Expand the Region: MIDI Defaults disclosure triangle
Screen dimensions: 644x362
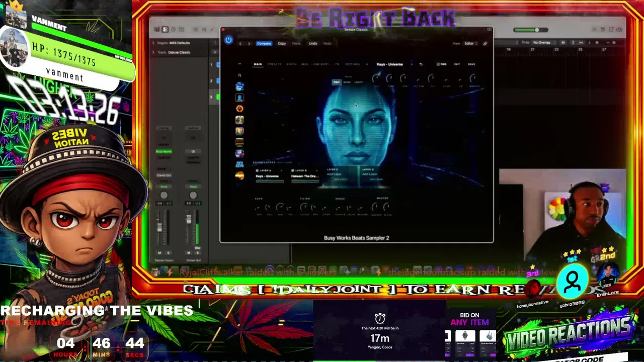point(153,43)
